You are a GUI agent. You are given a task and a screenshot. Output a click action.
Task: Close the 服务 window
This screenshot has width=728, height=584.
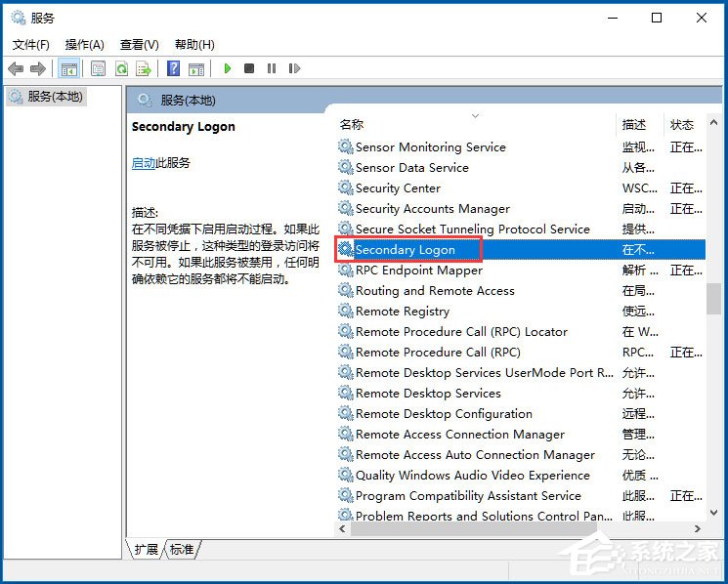pyautogui.click(x=702, y=18)
